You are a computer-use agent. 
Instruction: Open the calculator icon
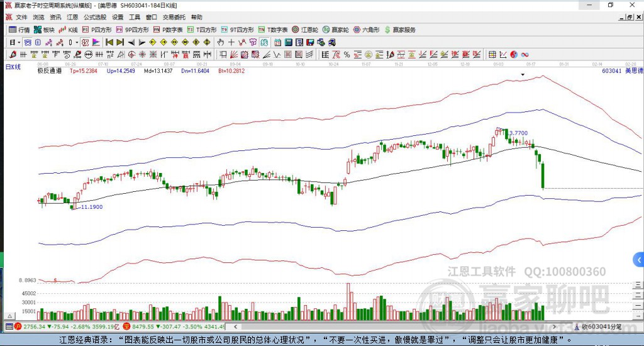[x=288, y=42]
